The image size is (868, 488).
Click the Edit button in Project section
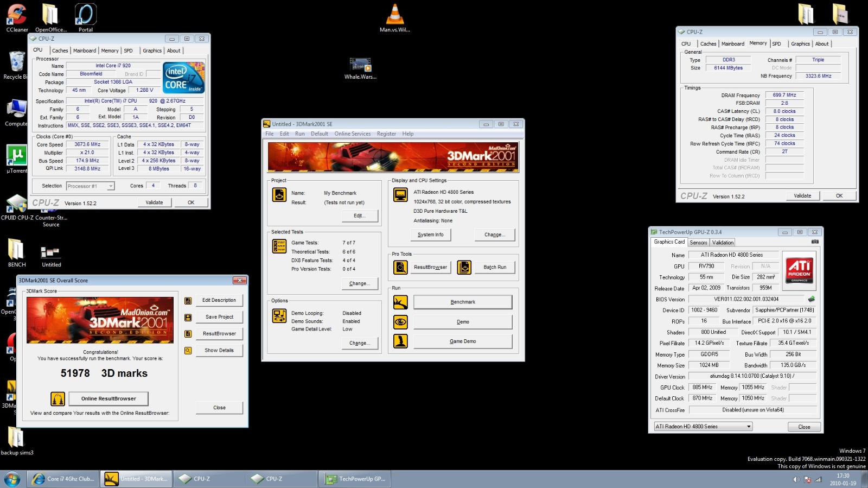[360, 216]
